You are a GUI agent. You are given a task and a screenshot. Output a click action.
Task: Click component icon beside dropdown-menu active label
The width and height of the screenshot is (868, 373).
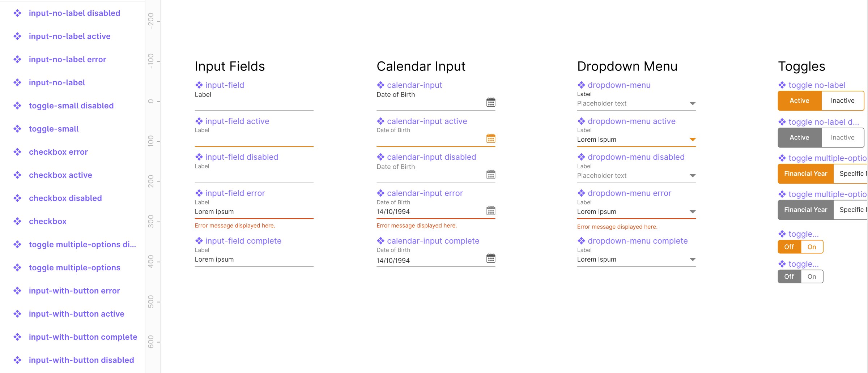(581, 121)
